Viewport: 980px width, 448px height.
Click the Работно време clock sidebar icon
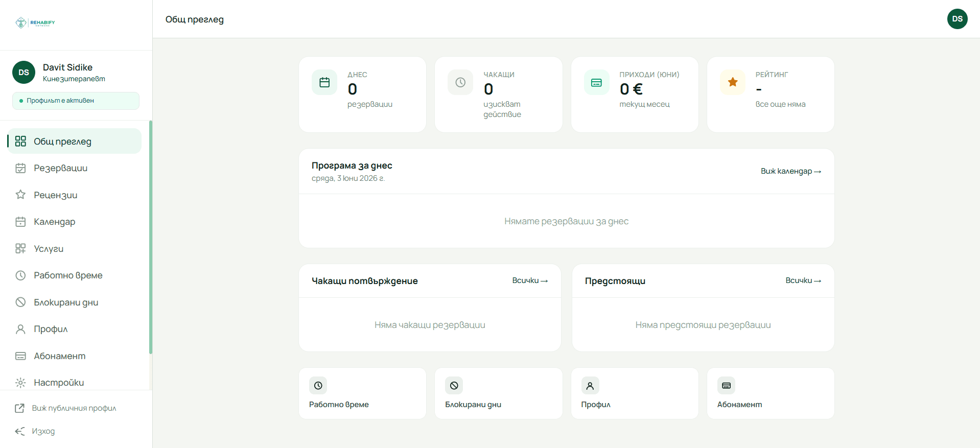tap(20, 275)
